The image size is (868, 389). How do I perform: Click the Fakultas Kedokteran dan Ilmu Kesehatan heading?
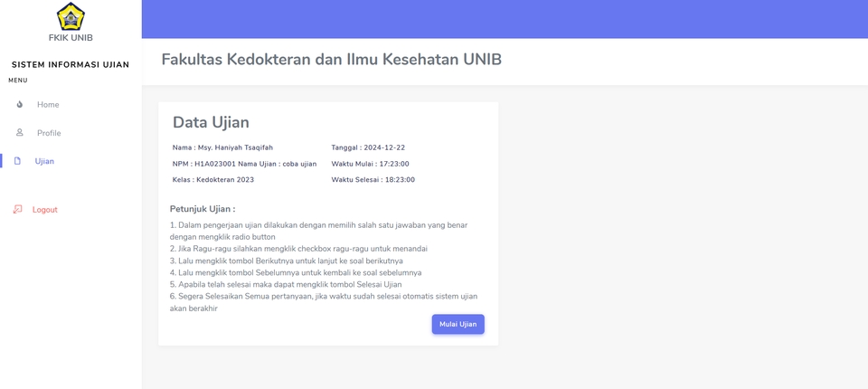(x=331, y=60)
